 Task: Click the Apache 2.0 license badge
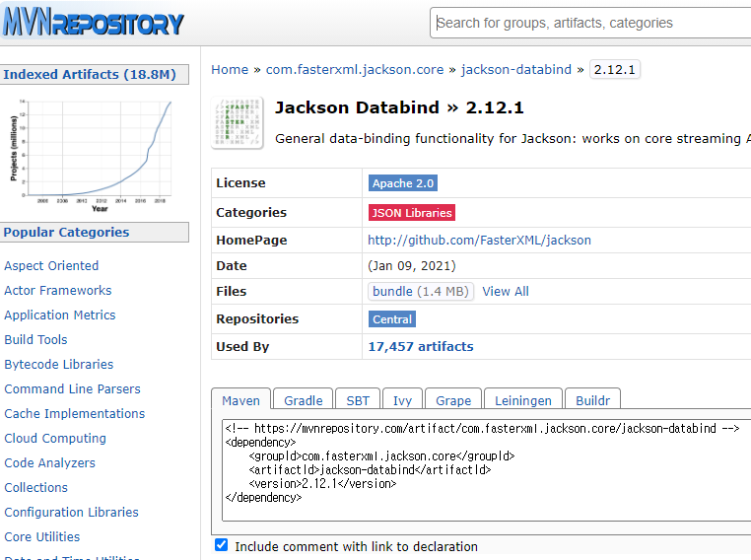tap(403, 183)
